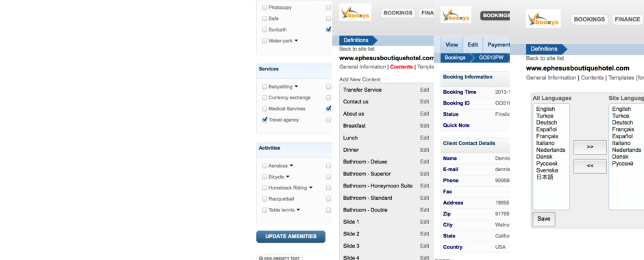Open BOOKINGS in the languages panel header

tap(589, 19)
